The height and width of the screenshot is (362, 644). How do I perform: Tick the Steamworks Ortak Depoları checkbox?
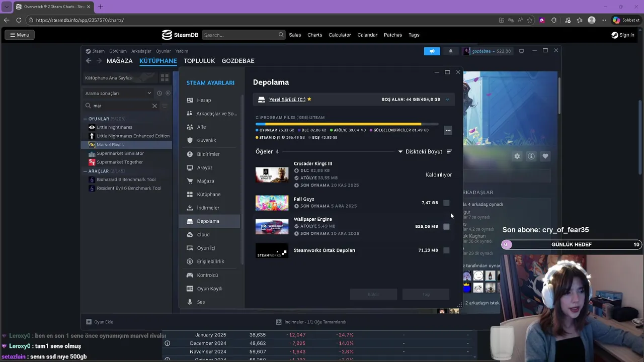coord(446,250)
